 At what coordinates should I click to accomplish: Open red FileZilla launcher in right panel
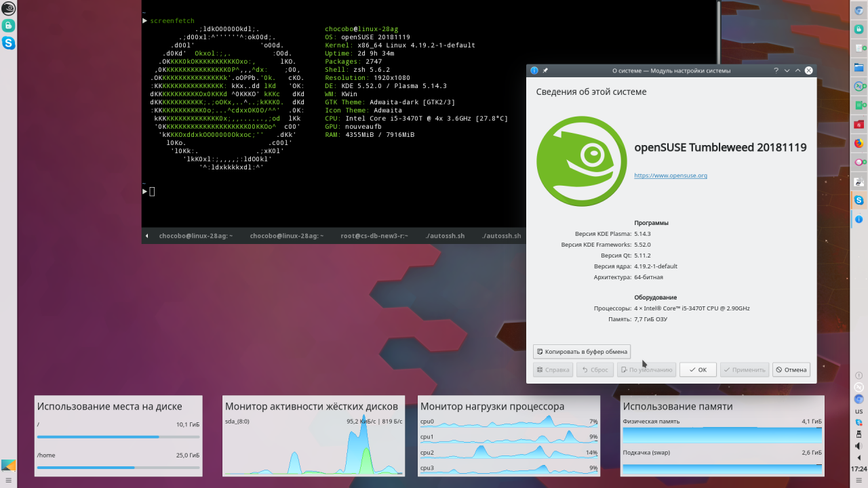859,124
